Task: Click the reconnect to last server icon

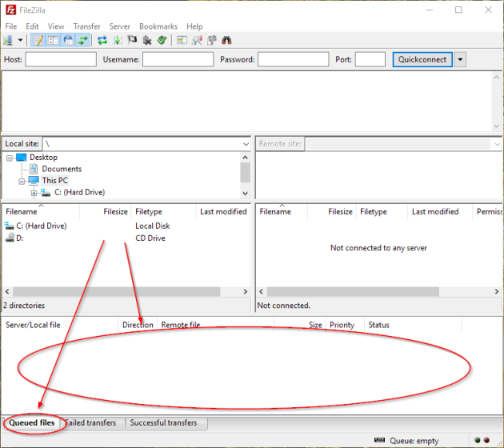Action: point(162,41)
